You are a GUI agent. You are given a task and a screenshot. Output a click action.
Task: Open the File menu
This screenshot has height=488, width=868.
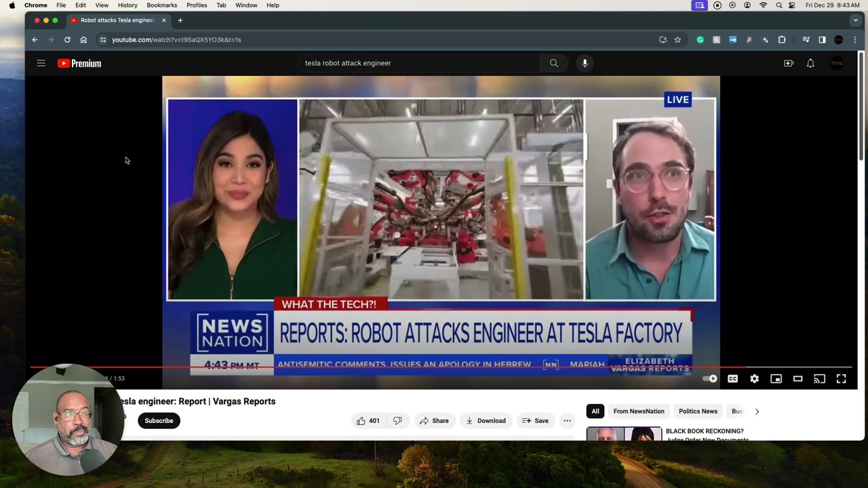coord(61,5)
